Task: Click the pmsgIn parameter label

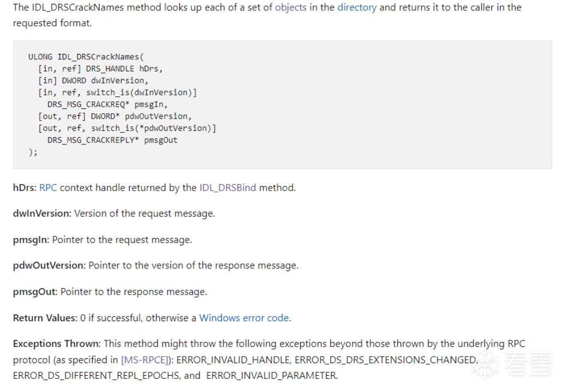Action: click(x=31, y=240)
